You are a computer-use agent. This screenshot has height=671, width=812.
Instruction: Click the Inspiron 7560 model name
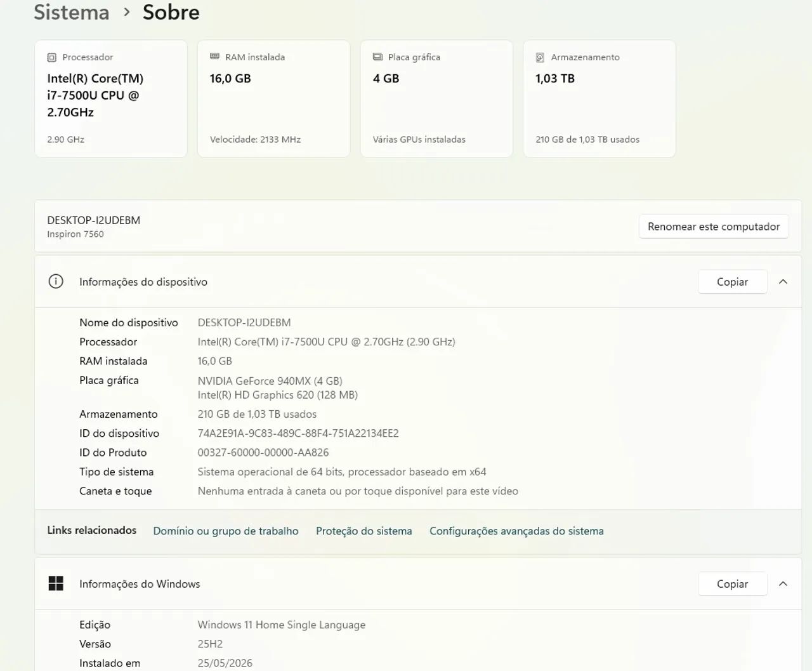(x=75, y=234)
